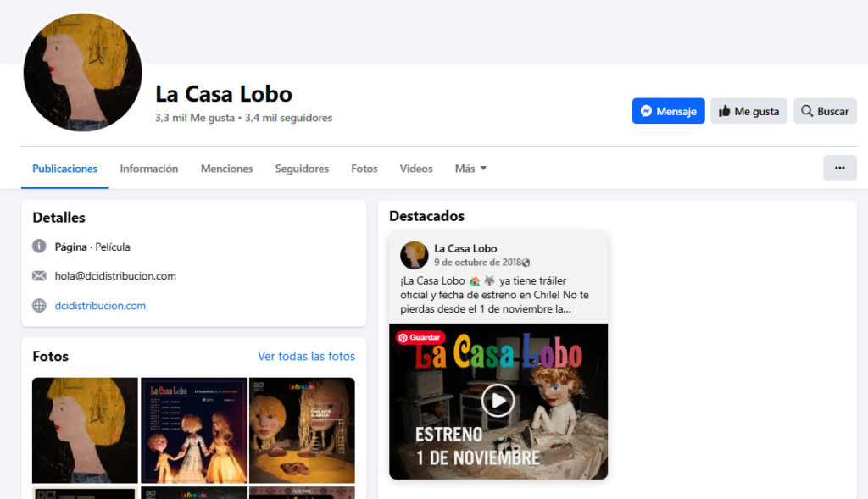Click the Pinterest Guardar save button

pyautogui.click(x=420, y=337)
